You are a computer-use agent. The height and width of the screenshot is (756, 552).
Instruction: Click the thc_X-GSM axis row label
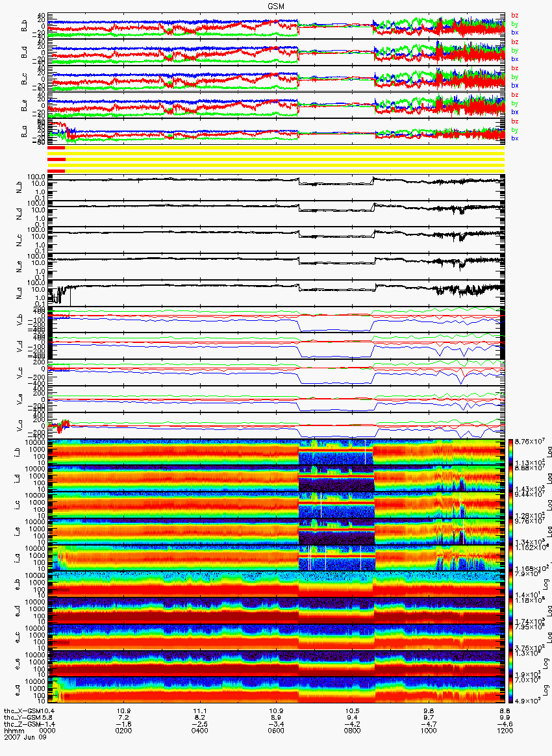tap(23, 711)
